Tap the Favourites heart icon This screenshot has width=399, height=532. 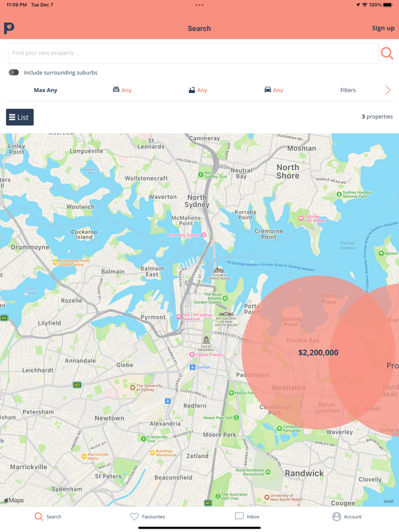tap(135, 517)
